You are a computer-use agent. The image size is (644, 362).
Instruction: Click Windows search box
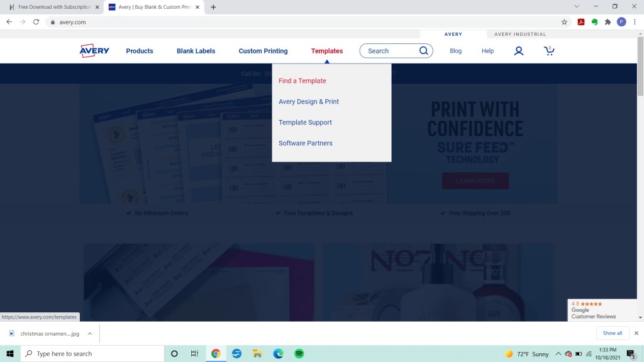pos(92,353)
